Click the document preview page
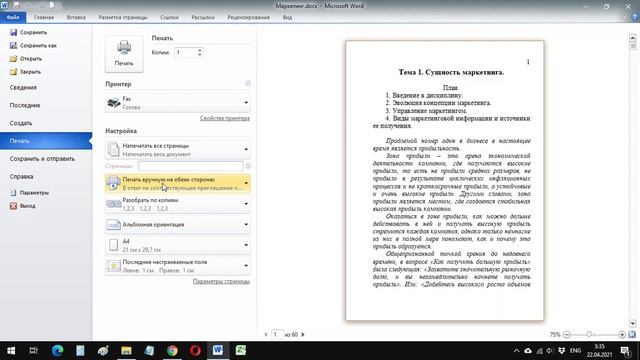 (x=444, y=180)
